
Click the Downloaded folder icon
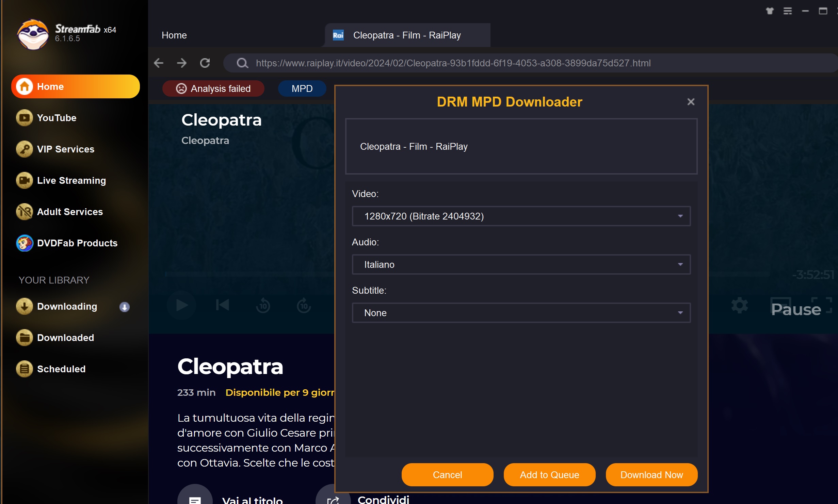pyautogui.click(x=25, y=338)
